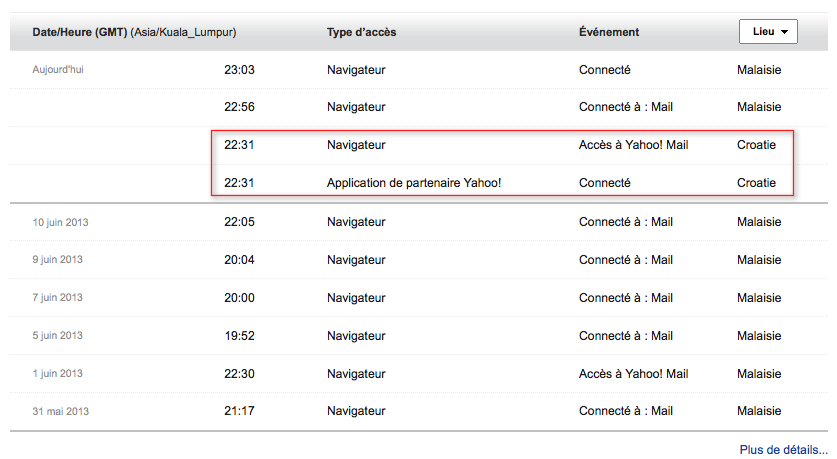This screenshot has height=459, width=837.
Task: Click the Événement column header
Action: pos(609,32)
